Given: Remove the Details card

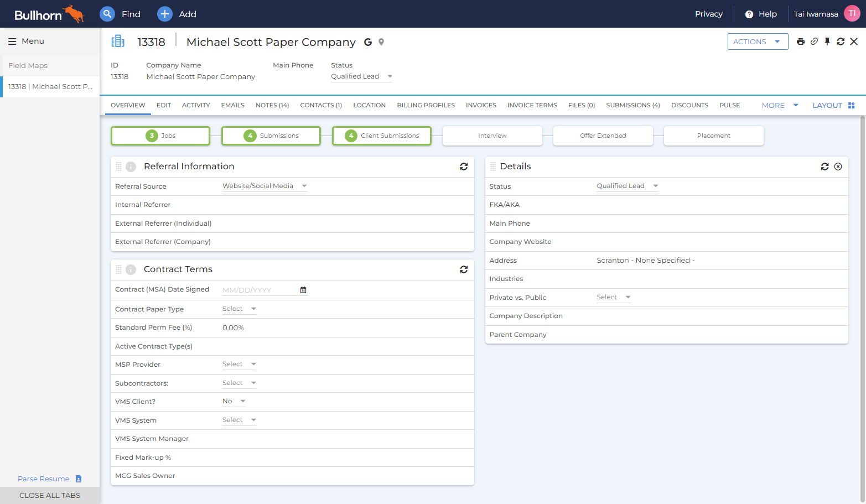Looking at the screenshot, I should tap(838, 167).
